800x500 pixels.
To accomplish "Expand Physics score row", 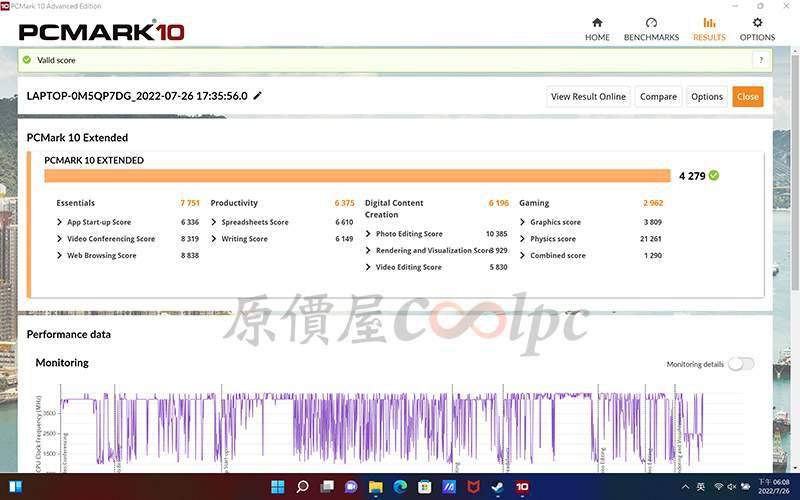I will coord(522,239).
